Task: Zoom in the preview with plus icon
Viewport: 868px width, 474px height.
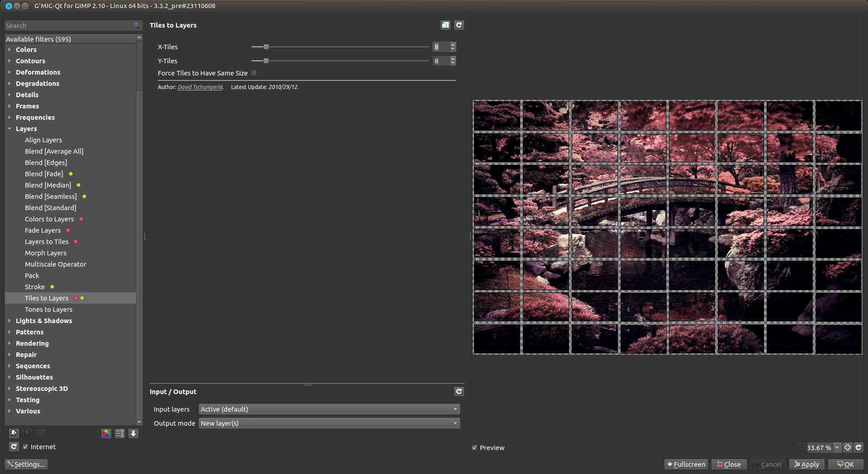Action: point(848,447)
